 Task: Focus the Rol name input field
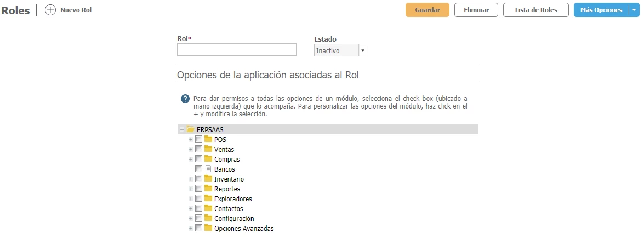tap(236, 50)
